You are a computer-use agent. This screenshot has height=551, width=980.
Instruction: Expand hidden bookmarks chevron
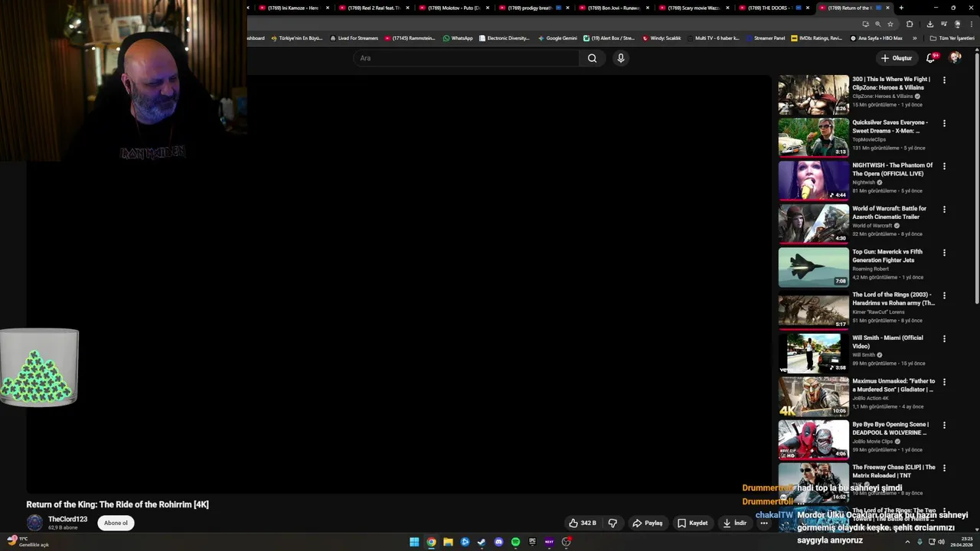(914, 37)
